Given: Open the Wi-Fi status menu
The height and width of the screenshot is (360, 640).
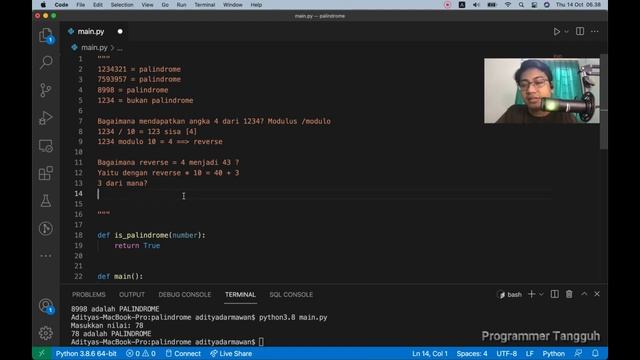Looking at the screenshot, I should (508, 5).
